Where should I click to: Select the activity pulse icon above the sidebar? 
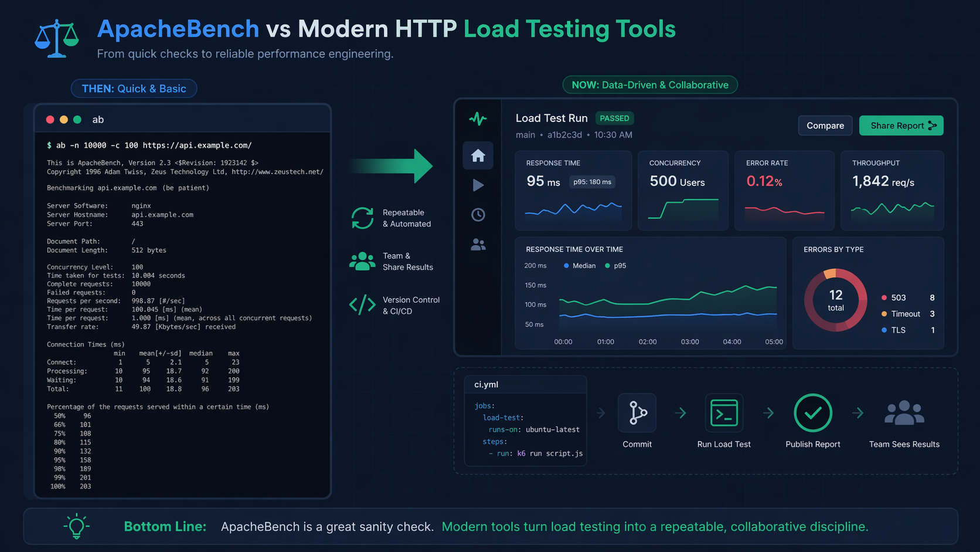click(478, 118)
